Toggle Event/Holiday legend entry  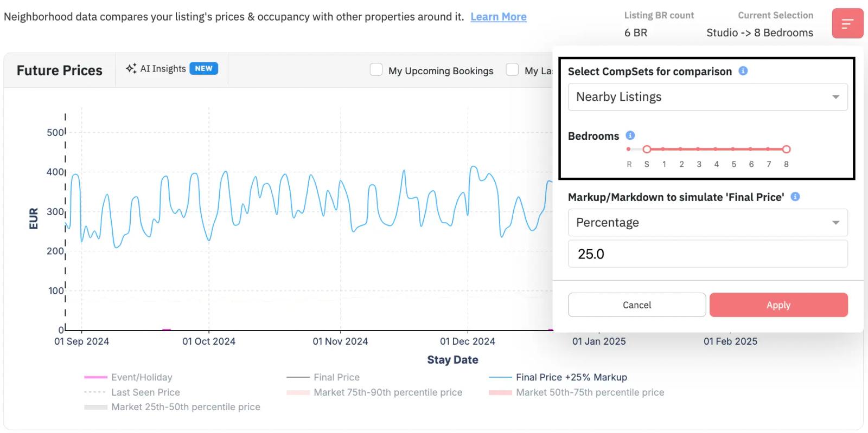tap(129, 377)
